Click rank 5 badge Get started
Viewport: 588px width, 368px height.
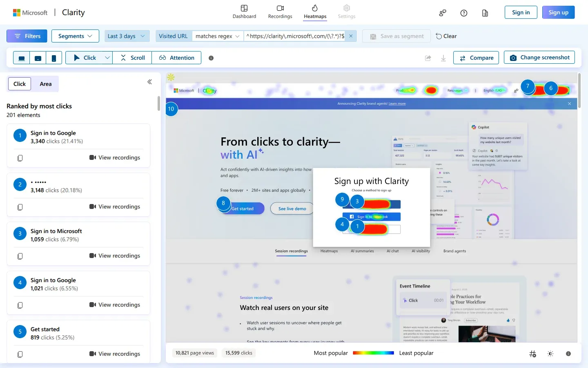pyautogui.click(x=20, y=332)
